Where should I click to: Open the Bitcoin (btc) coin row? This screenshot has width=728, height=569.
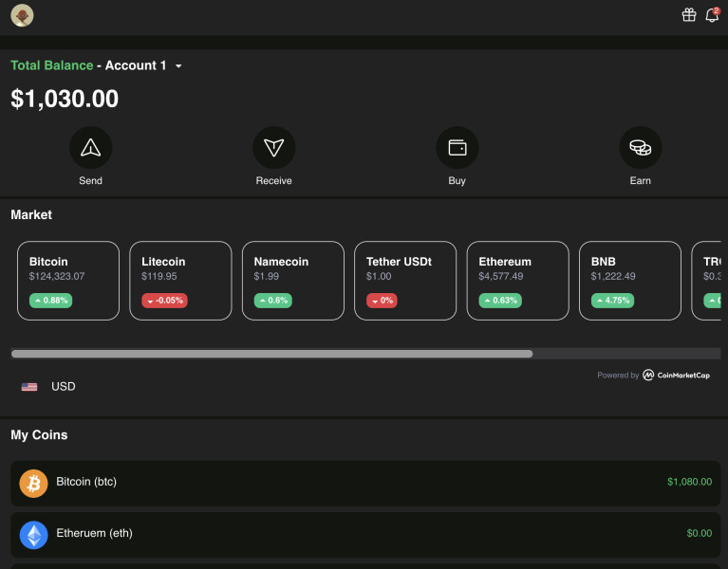365,484
